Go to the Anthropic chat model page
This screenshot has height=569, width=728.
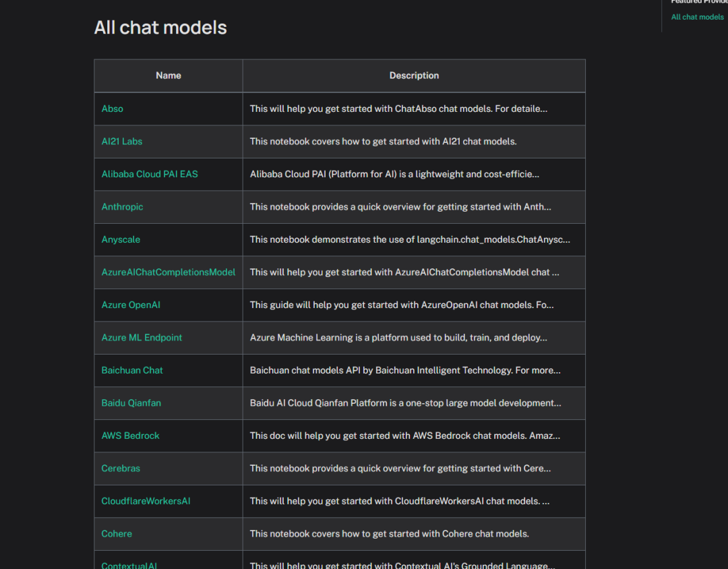tap(122, 207)
